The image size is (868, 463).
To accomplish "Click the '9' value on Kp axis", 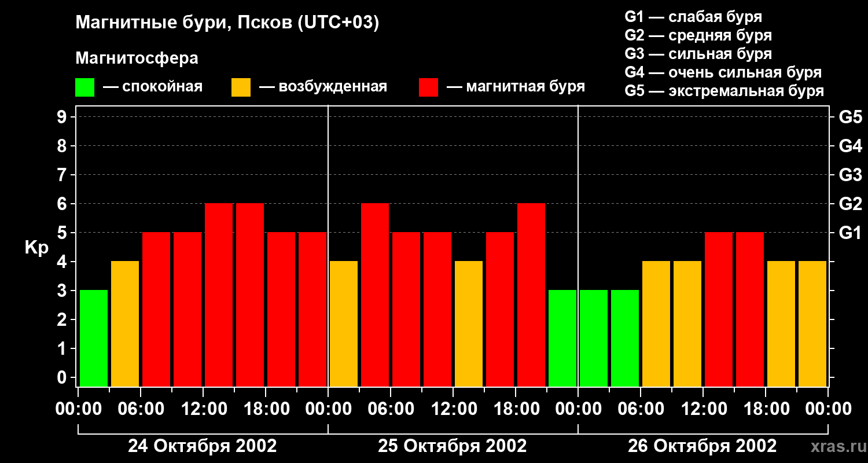I will [x=63, y=117].
